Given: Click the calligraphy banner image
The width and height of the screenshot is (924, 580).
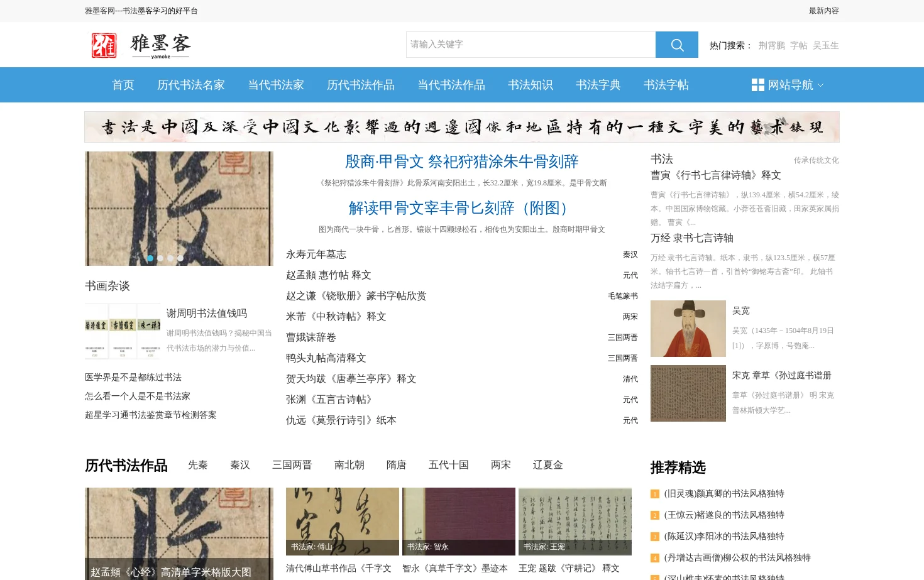Looking at the screenshot, I should (x=462, y=127).
